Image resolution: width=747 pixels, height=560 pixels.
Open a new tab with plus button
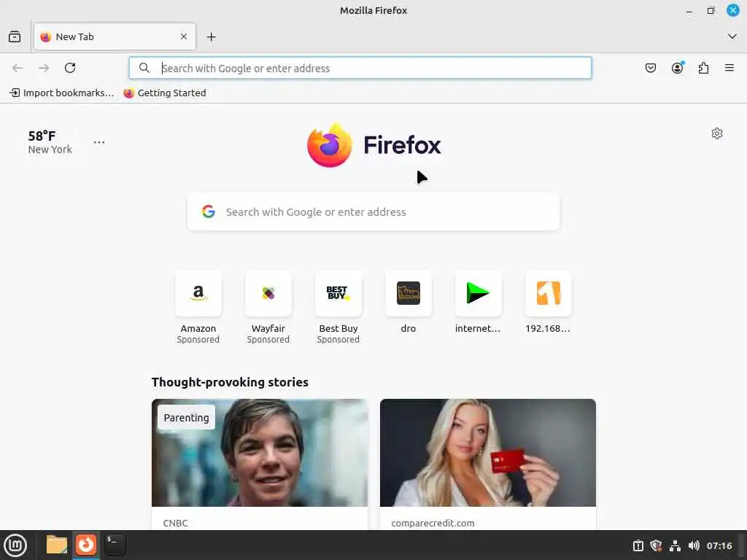(x=211, y=36)
